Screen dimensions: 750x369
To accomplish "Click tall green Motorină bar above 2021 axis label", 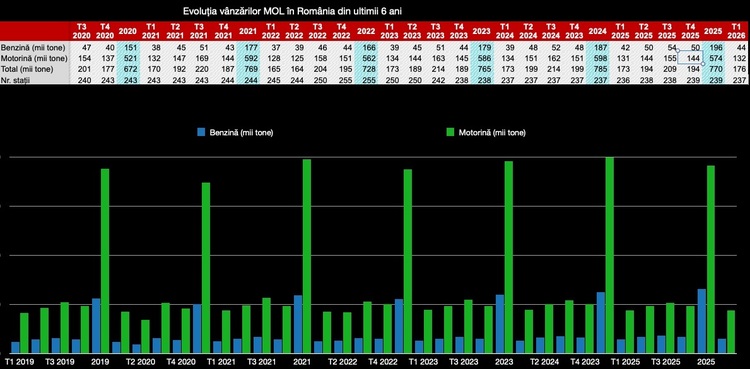I will (x=307, y=256).
